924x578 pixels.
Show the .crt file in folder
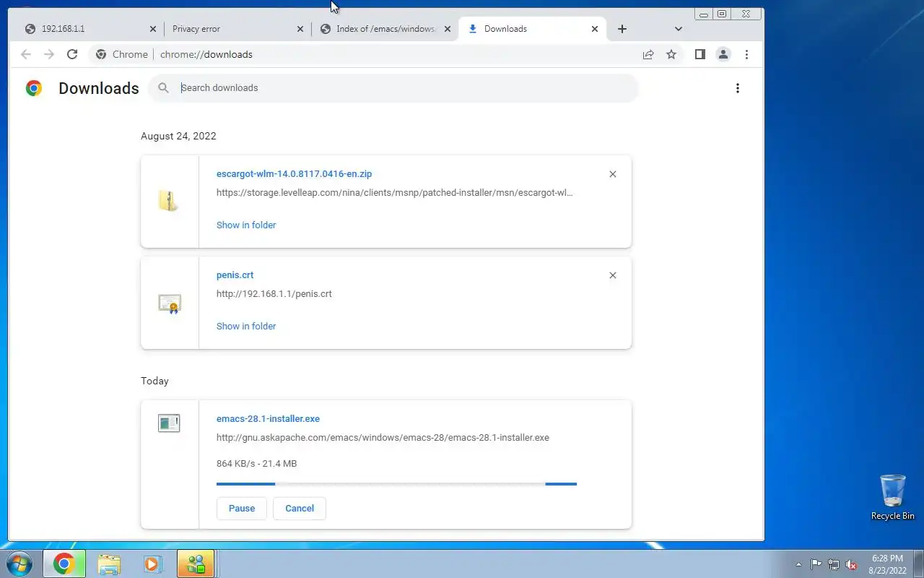[x=246, y=326]
